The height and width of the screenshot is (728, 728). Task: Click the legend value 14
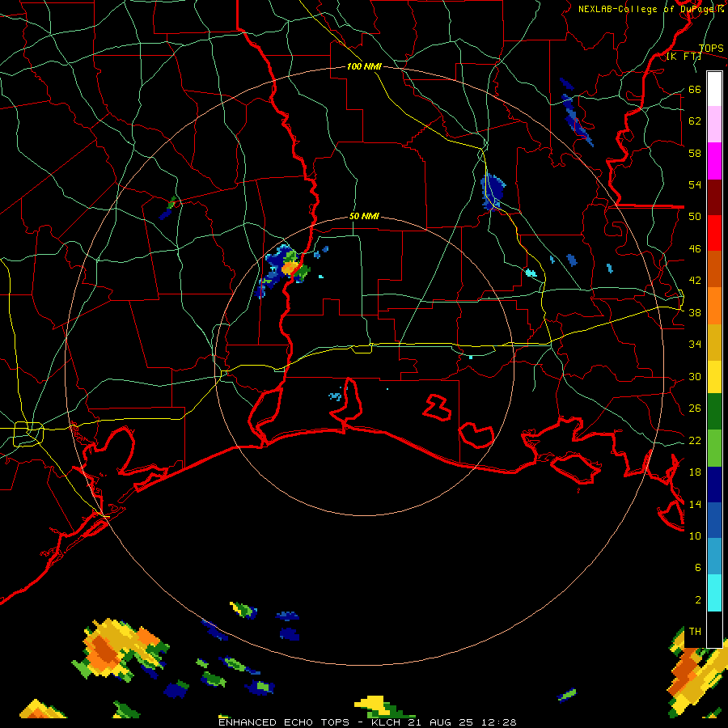695,504
